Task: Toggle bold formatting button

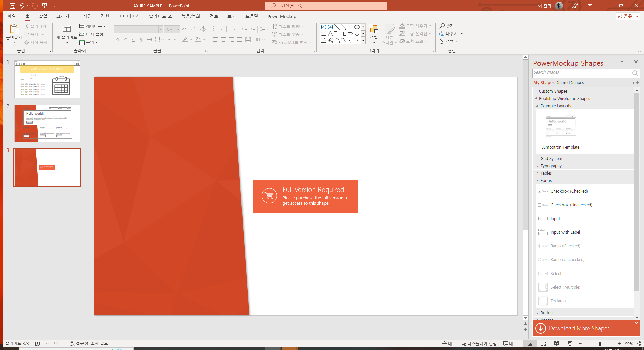Action: point(117,40)
